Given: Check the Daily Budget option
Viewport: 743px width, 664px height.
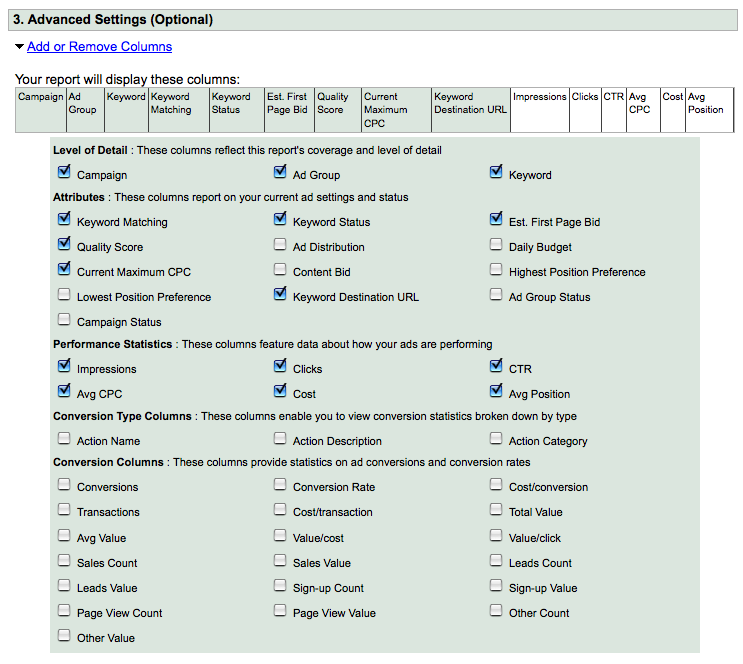Looking at the screenshot, I should click(x=497, y=245).
